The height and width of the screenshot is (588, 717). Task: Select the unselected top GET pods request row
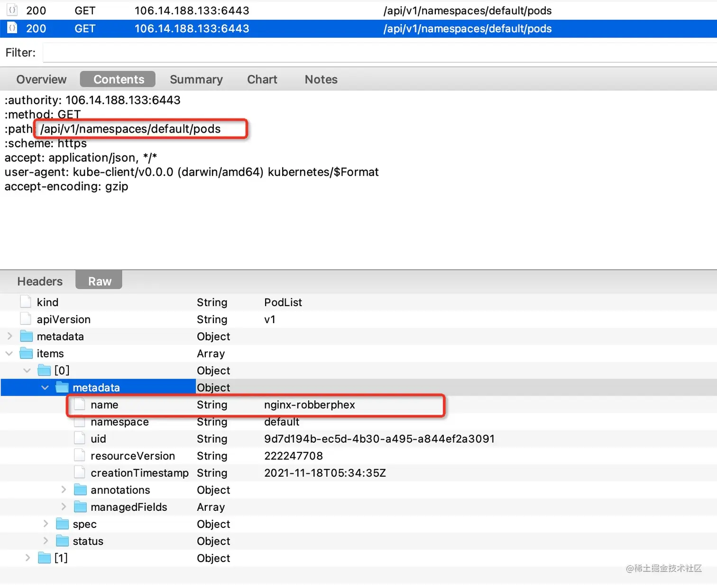point(358,10)
